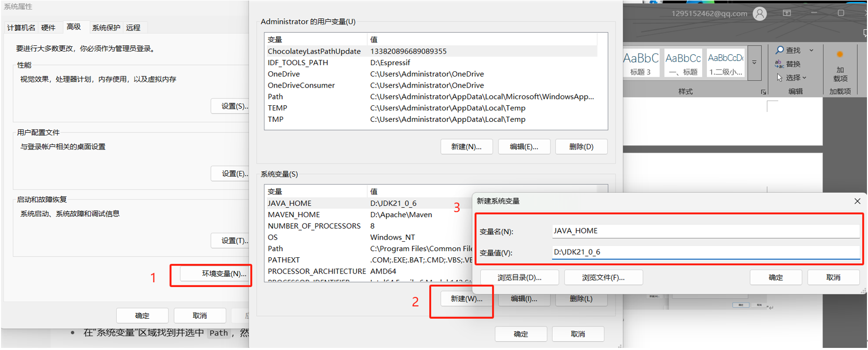Apply the 一、标题 style in Word
868x350 pixels.
(683, 64)
